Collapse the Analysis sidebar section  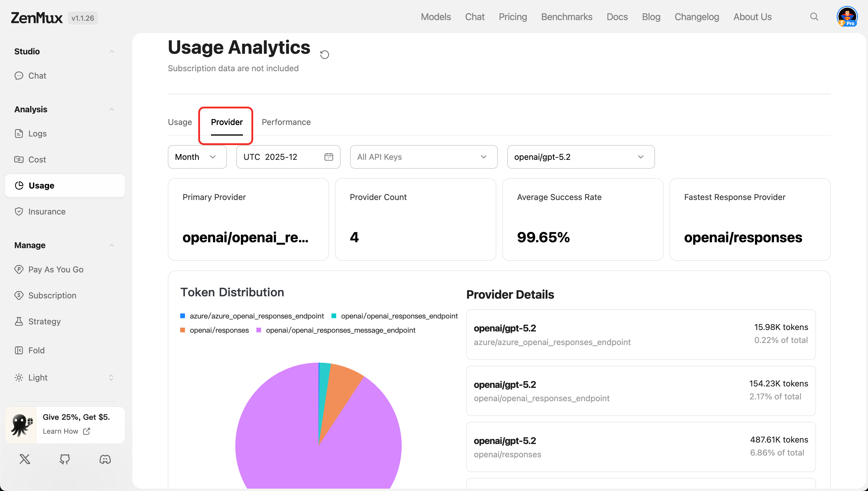click(x=111, y=109)
